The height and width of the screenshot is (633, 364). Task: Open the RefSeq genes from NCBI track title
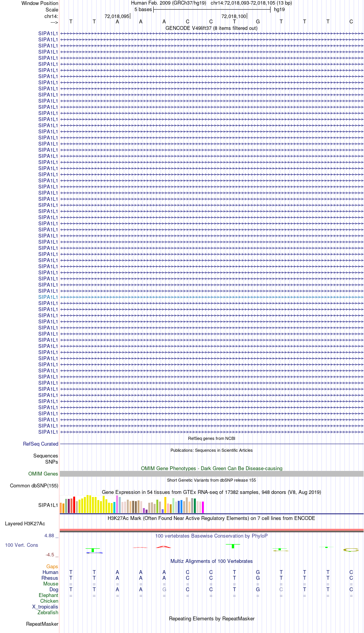[x=212, y=438]
